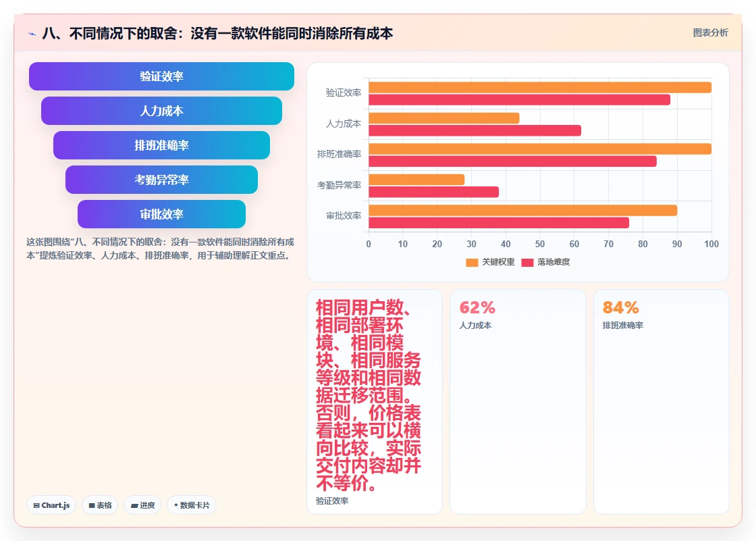Click the 人力成本 chart axis label
The height and width of the screenshot is (541, 756).
(344, 124)
